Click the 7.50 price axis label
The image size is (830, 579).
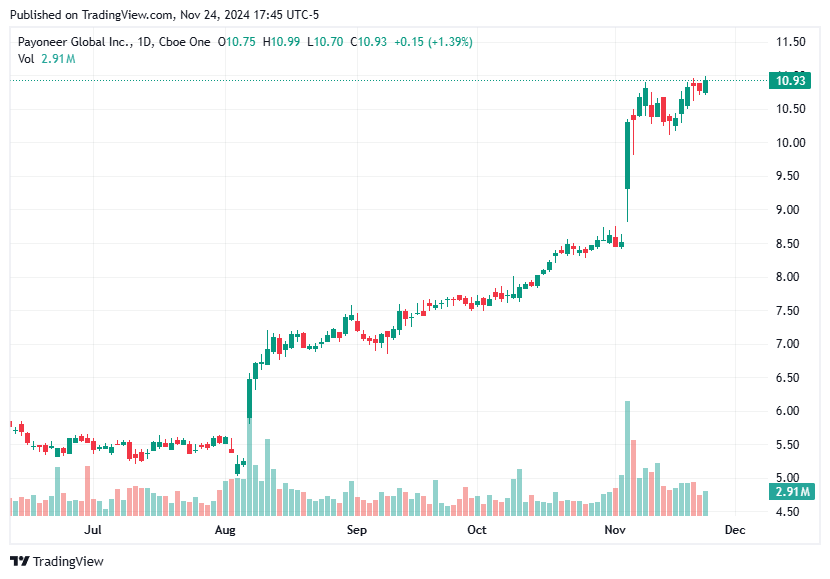pyautogui.click(x=788, y=311)
